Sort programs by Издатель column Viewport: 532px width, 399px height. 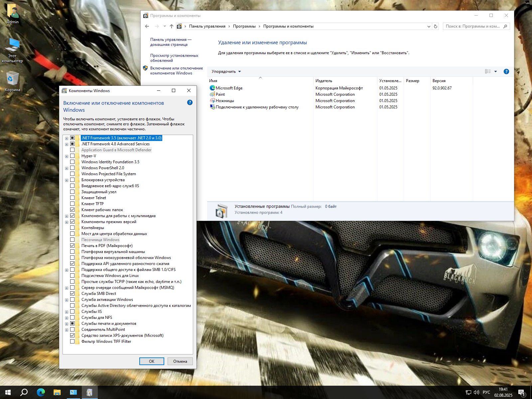[345, 81]
